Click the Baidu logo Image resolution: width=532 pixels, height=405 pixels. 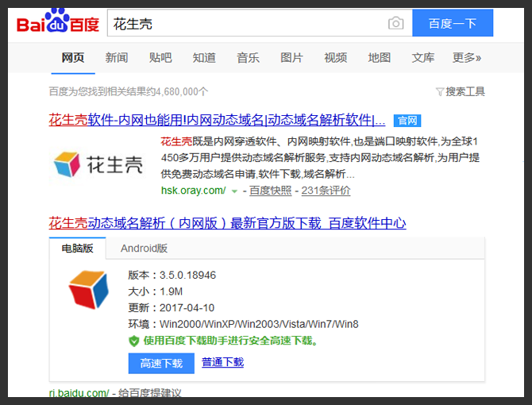click(57, 23)
